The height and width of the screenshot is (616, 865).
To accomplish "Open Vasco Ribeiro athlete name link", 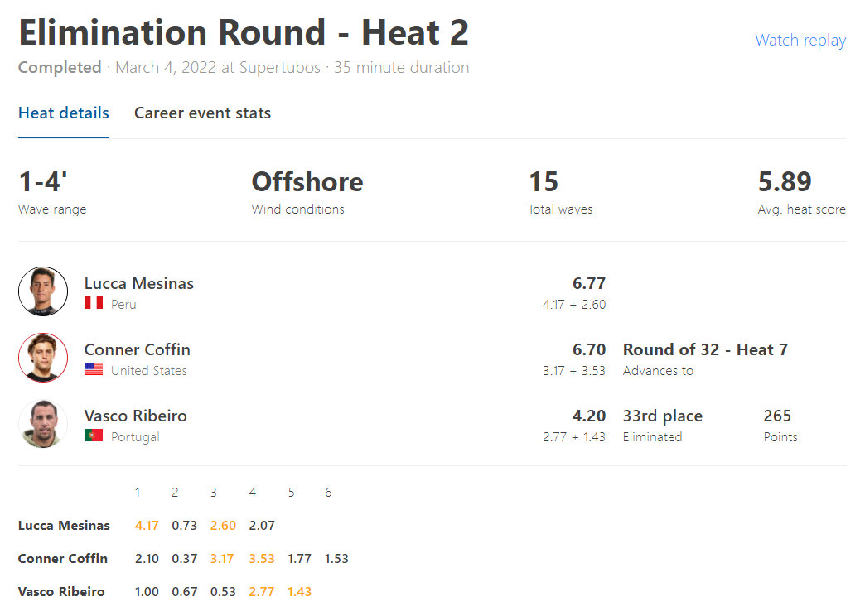I will [x=136, y=416].
